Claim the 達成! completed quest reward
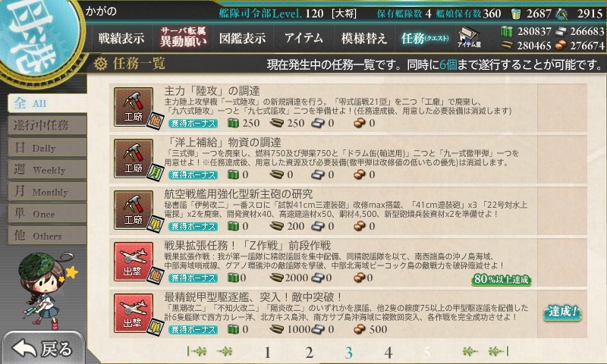Viewport: 607px width, 364px height. [x=562, y=312]
